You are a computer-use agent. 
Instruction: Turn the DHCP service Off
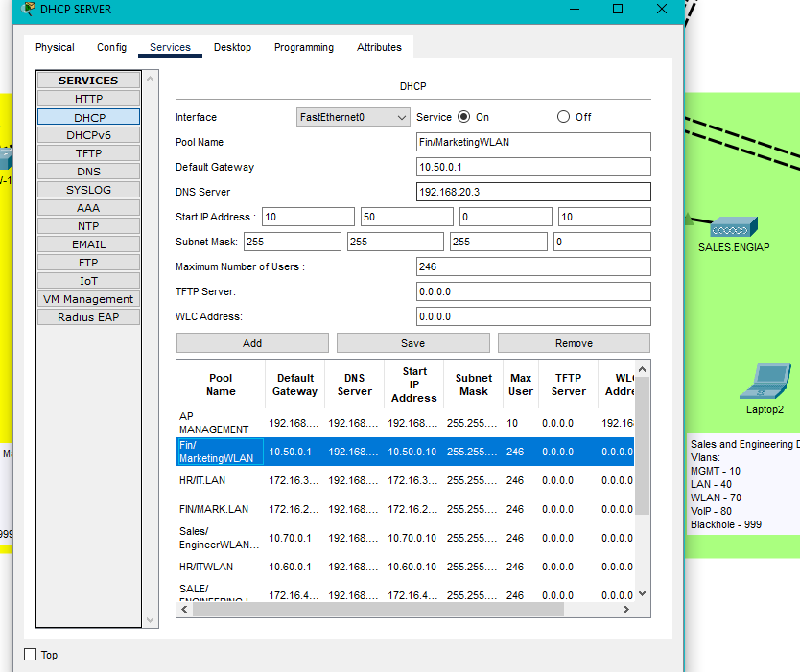point(564,117)
